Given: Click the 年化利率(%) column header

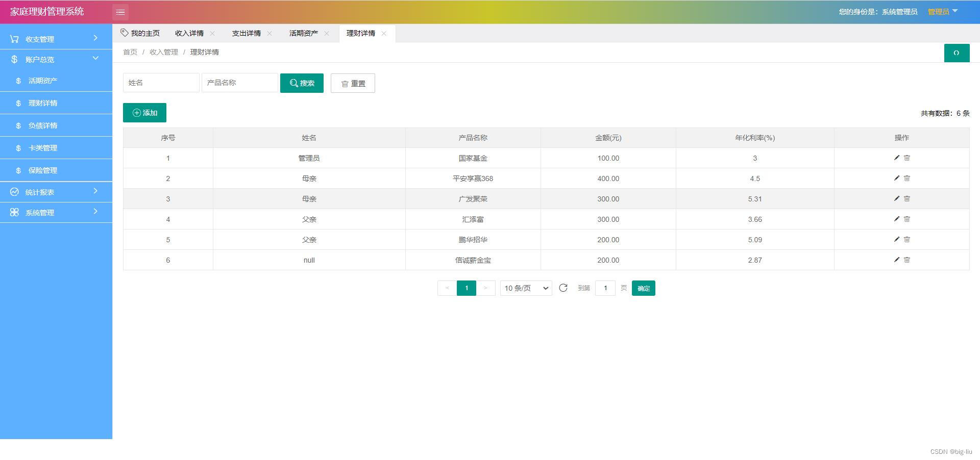Looking at the screenshot, I should [x=755, y=138].
